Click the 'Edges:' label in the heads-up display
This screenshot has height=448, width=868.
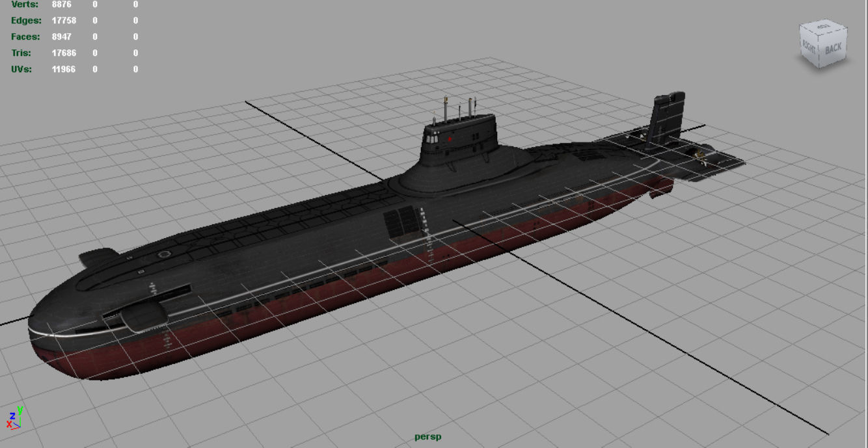tap(26, 21)
